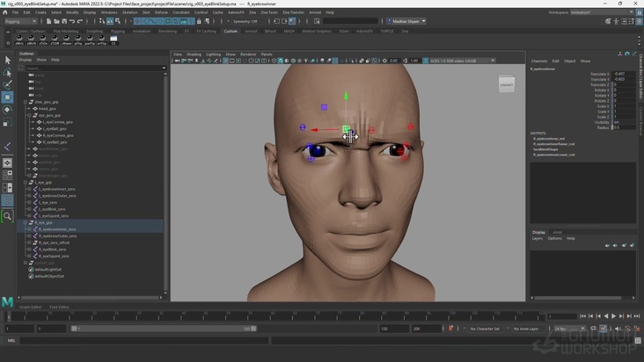Click the Open Scene folder icon
644x362 pixels.
click(56, 21)
